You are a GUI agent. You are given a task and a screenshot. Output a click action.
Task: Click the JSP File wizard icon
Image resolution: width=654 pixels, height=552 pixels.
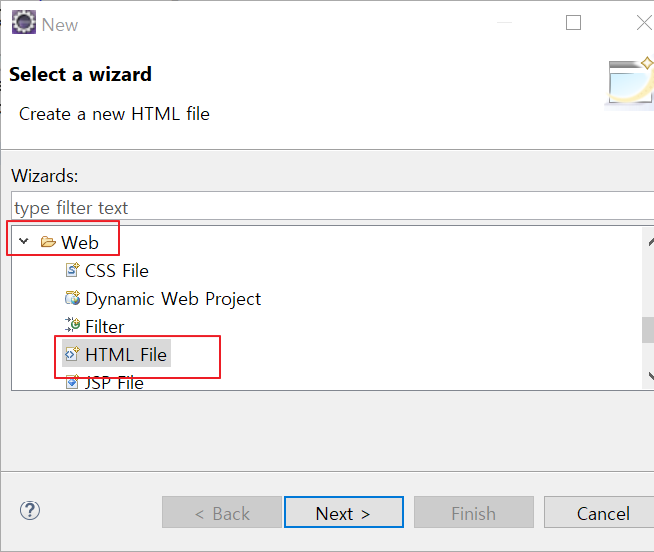[72, 381]
